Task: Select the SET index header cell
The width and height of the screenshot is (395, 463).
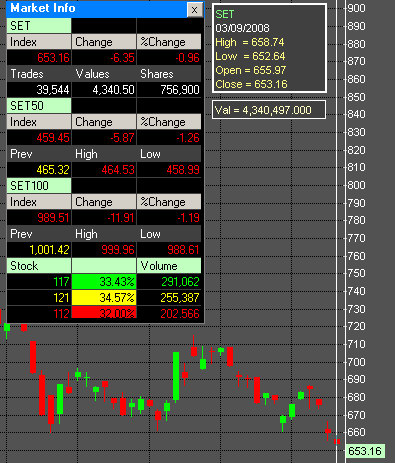Action: tap(39, 26)
